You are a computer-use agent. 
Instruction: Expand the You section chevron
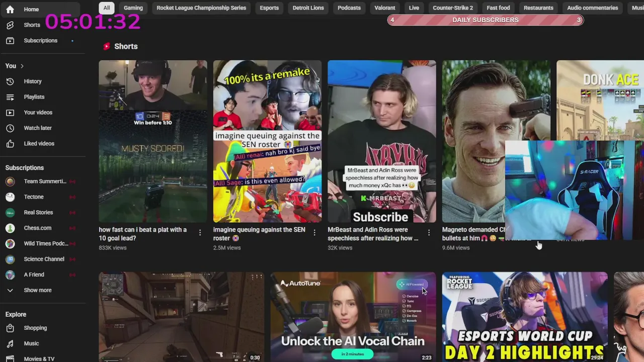coord(22,66)
